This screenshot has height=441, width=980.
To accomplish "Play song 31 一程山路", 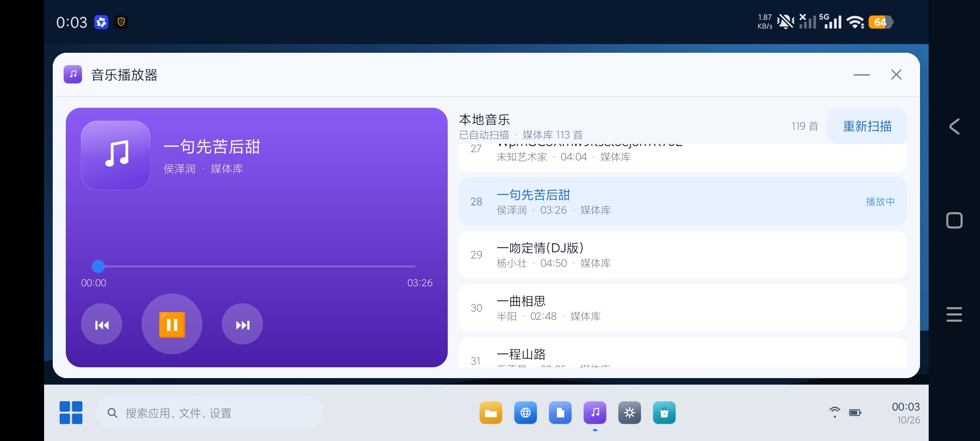I will coord(683,352).
